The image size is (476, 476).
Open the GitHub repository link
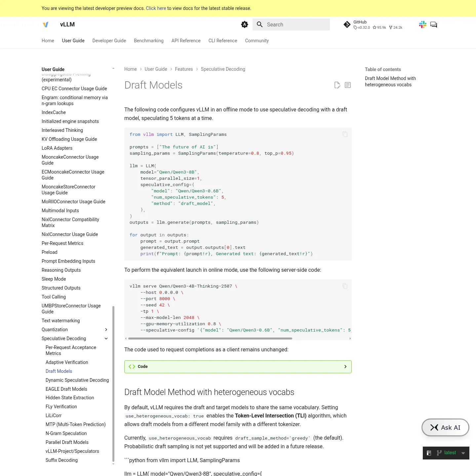373,24
